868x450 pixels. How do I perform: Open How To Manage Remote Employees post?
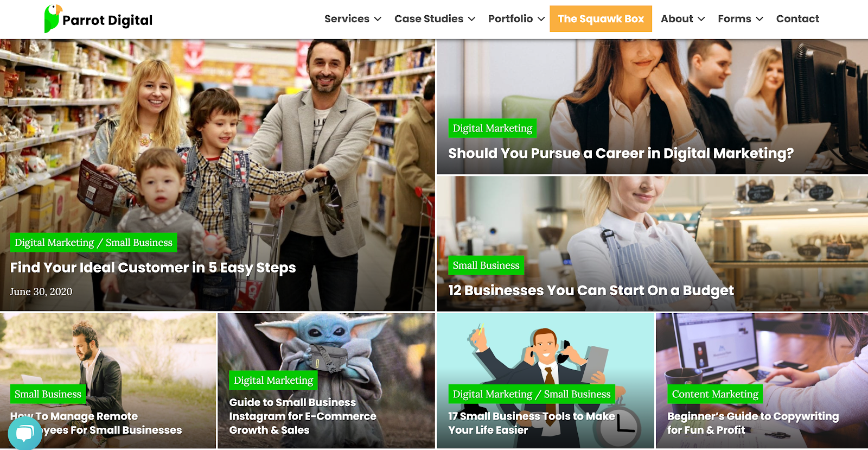click(x=96, y=423)
